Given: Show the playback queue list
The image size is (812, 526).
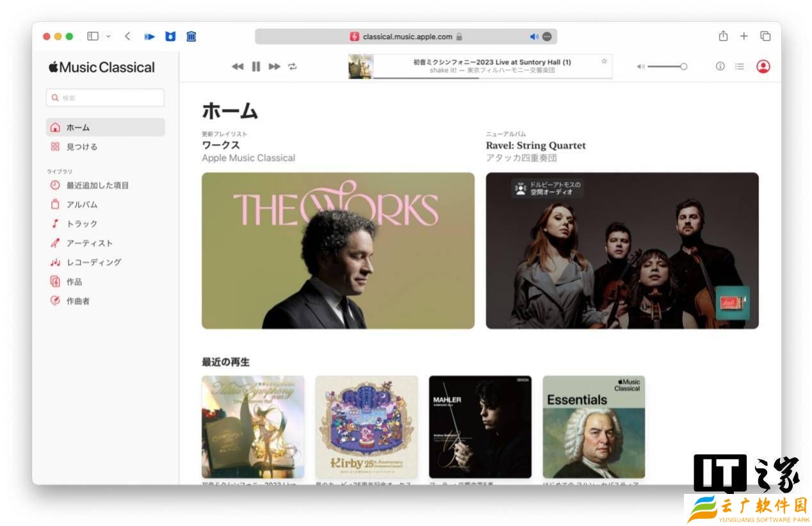Looking at the screenshot, I should click(740, 67).
